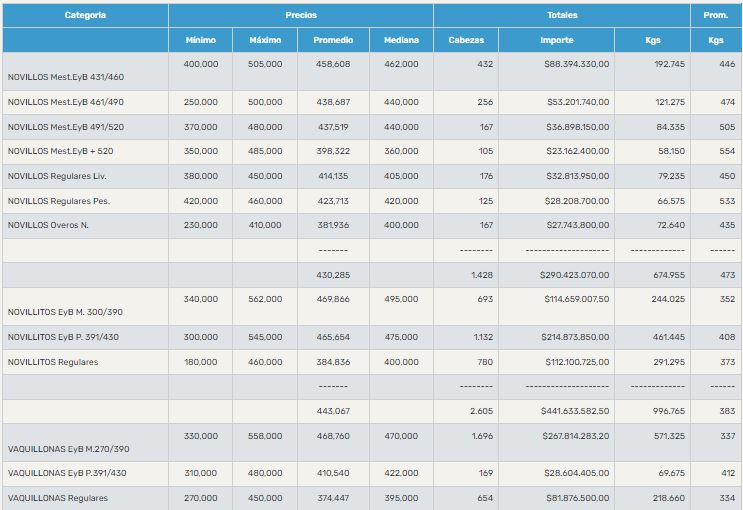The height and width of the screenshot is (510, 743).
Task: Select the Mínimo column header
Action: click(200, 40)
